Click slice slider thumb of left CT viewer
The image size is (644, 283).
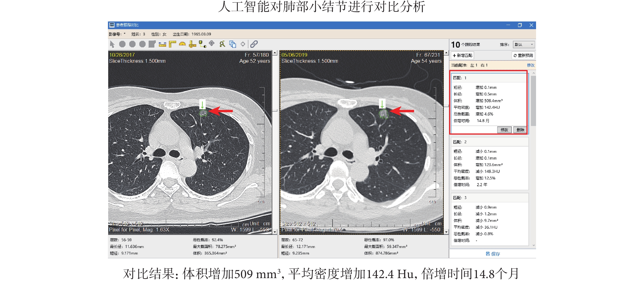[275, 110]
